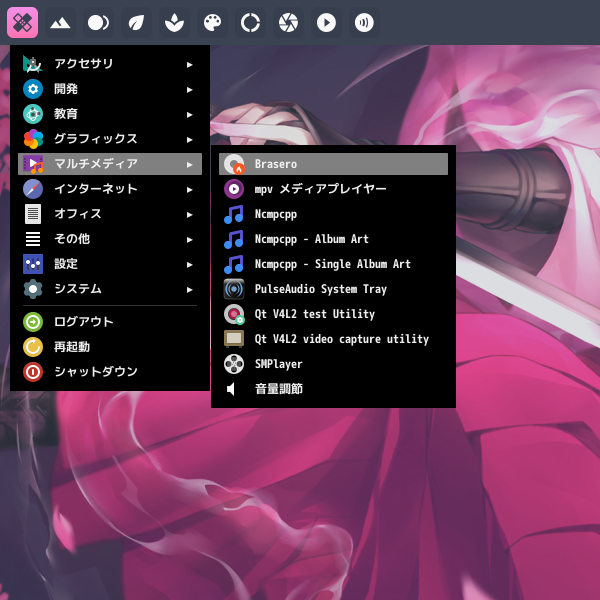Click the leaf icon in top panel
The width and height of the screenshot is (600, 600).
point(136,23)
